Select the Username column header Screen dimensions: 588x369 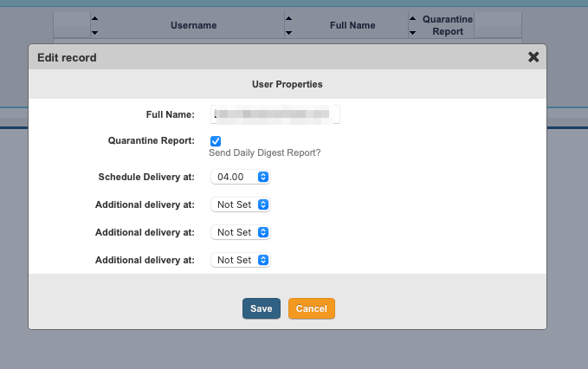tap(193, 26)
